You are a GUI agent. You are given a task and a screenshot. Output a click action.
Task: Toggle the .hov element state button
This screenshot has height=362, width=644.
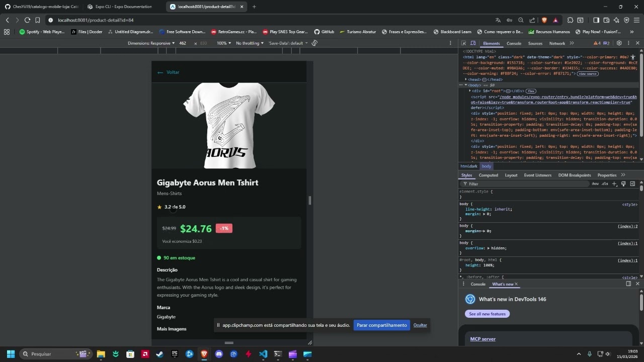(x=595, y=184)
